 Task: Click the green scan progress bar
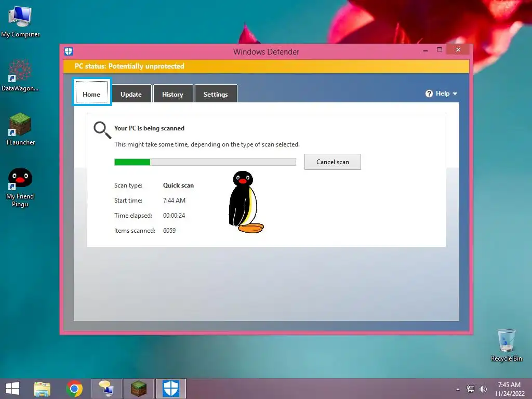click(205, 162)
